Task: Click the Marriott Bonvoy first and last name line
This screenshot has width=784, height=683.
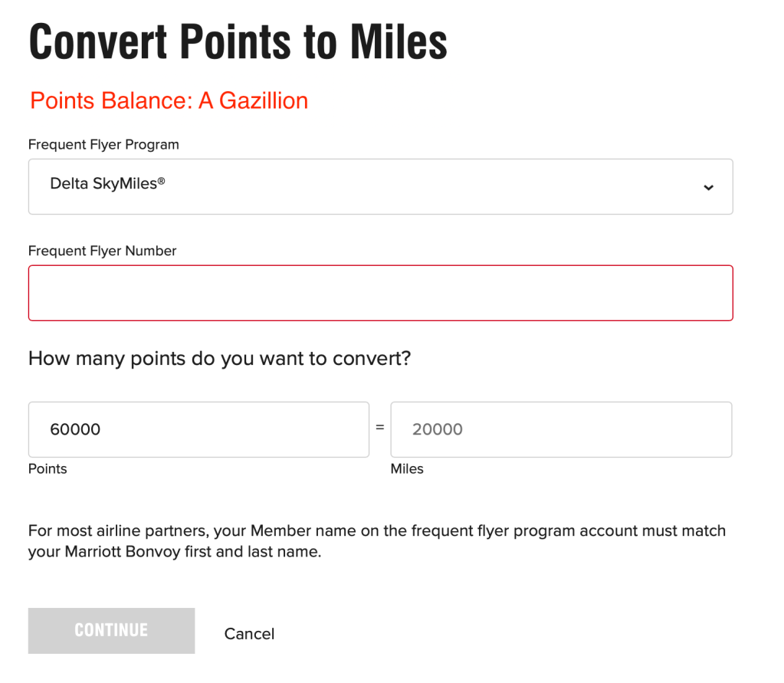Action: pyautogui.click(x=175, y=551)
